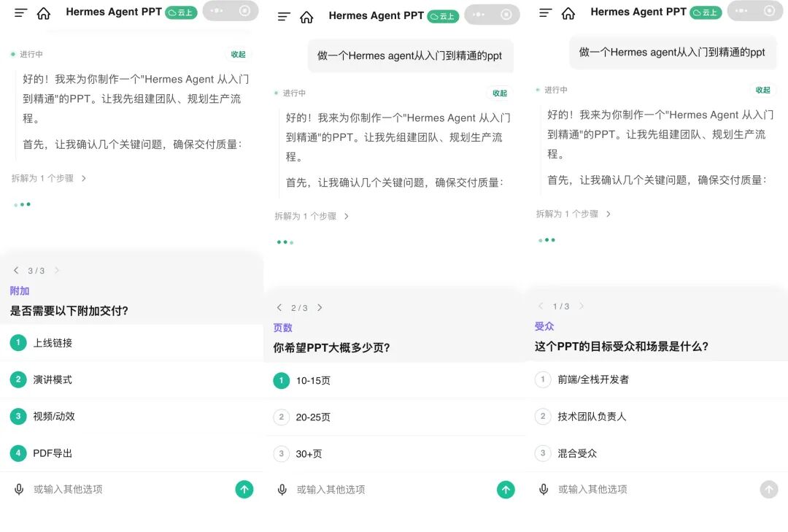The width and height of the screenshot is (788, 532).
Task: Click 进行中 status in right panel
Action: 552,90
